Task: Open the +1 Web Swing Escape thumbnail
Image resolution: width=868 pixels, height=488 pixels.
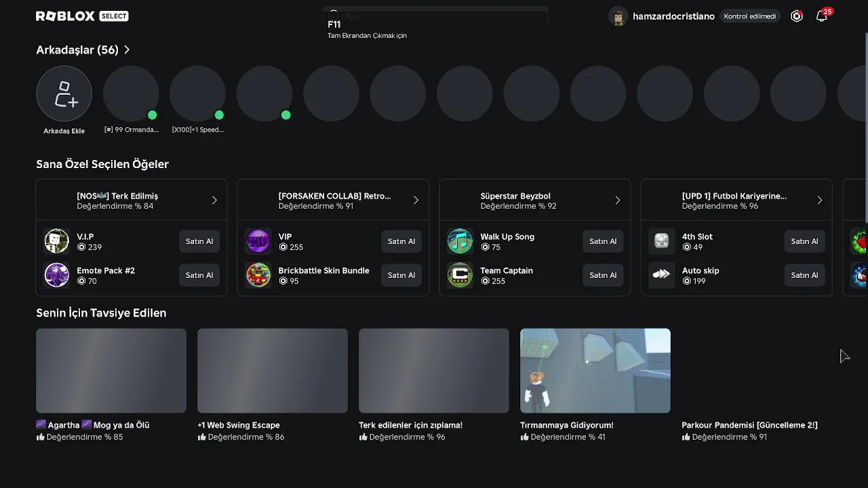Action: pyautogui.click(x=273, y=371)
